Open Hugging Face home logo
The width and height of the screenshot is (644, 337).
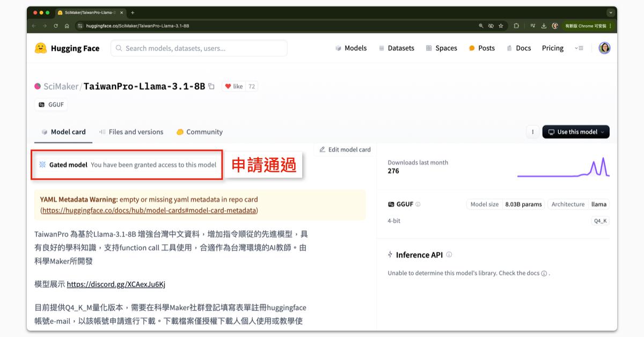click(67, 48)
